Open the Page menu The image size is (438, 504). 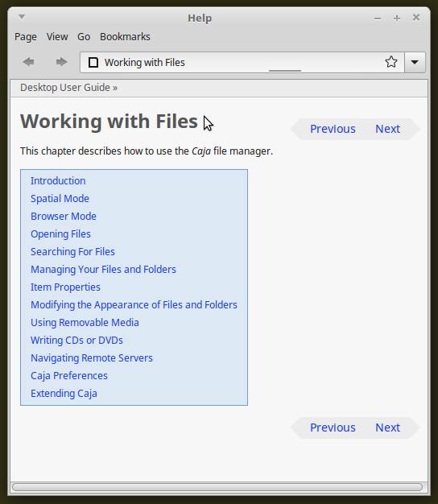26,37
